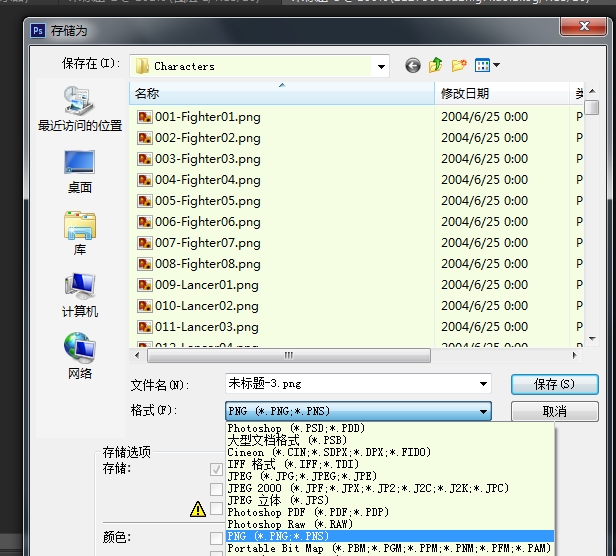Toggle the checked disabled checkbox beside 存储

[216, 469]
